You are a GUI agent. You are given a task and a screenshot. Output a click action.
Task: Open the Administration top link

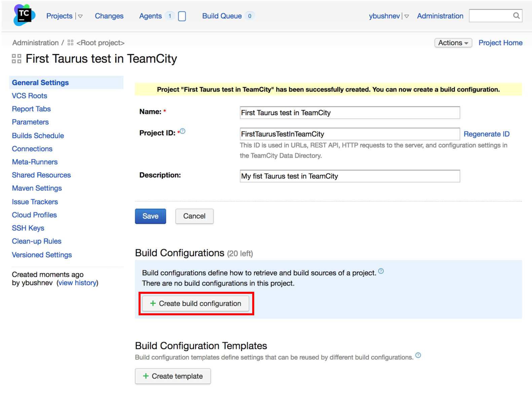pyautogui.click(x=440, y=16)
